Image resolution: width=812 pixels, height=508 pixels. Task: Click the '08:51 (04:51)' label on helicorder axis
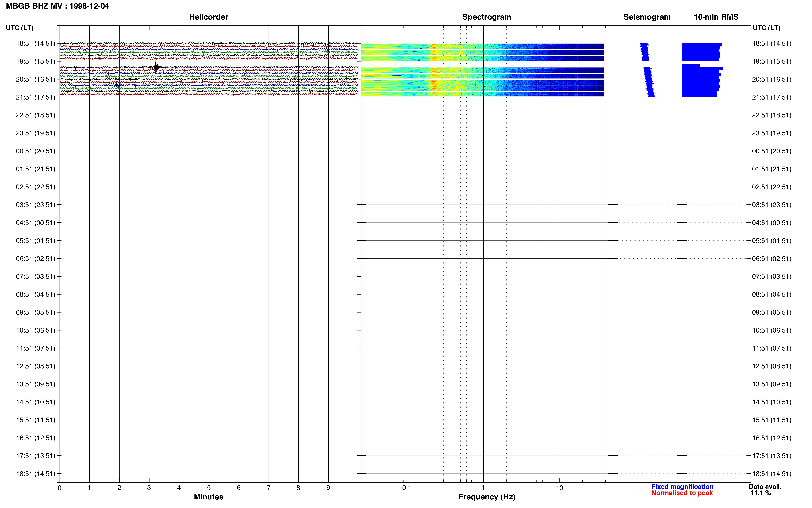click(35, 294)
